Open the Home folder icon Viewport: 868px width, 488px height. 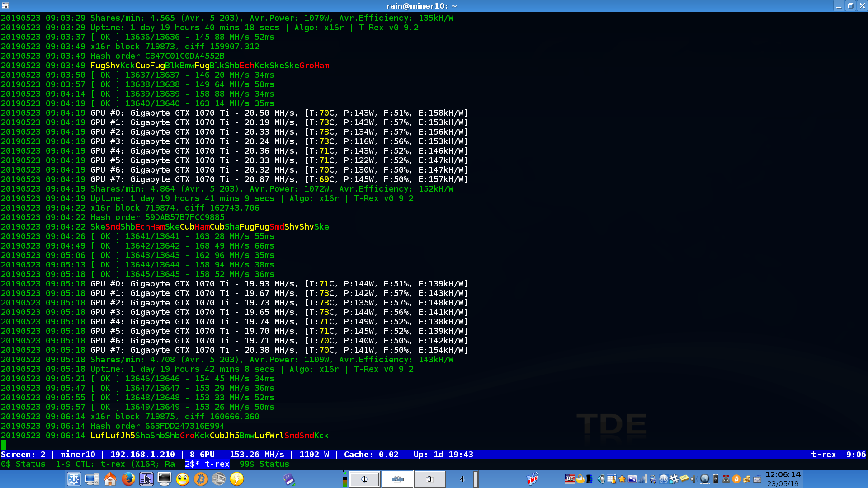click(x=110, y=479)
